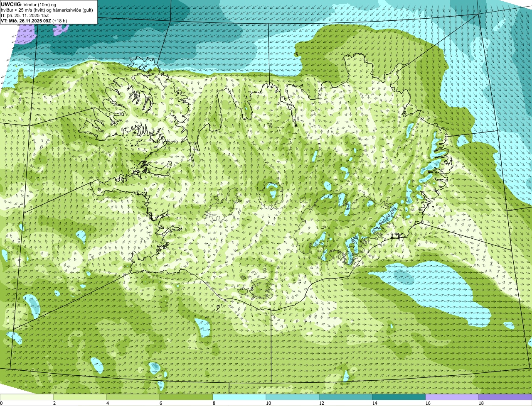Viewport: 532px width, 406px height.
Task: Select the 6–8 m/s dark green legend swatch
Action: click(186, 397)
